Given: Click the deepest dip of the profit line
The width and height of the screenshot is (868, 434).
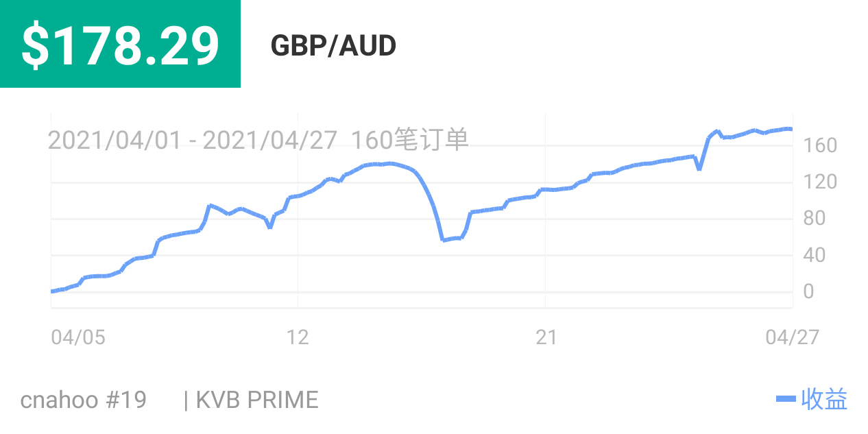Looking at the screenshot, I should tap(444, 240).
